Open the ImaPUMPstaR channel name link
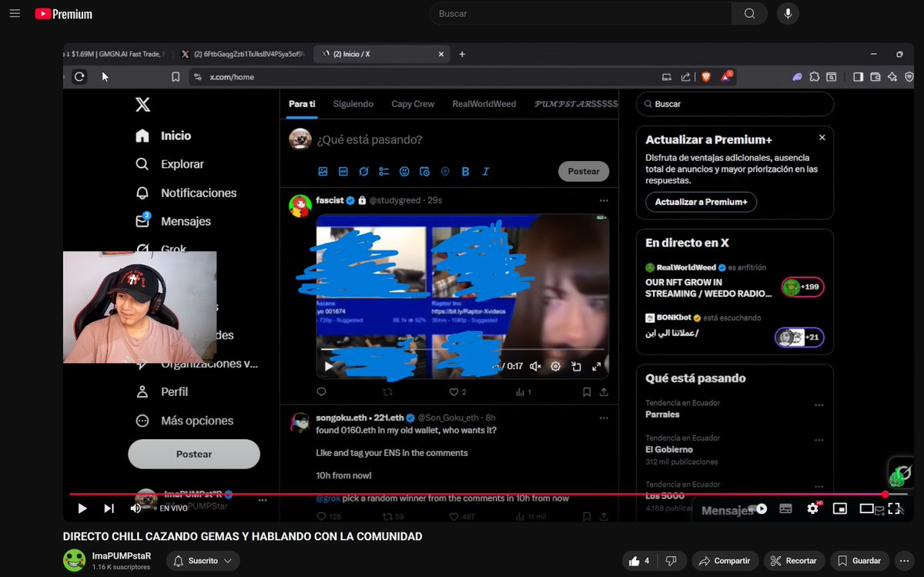This screenshot has height=577, width=924. coord(122,555)
